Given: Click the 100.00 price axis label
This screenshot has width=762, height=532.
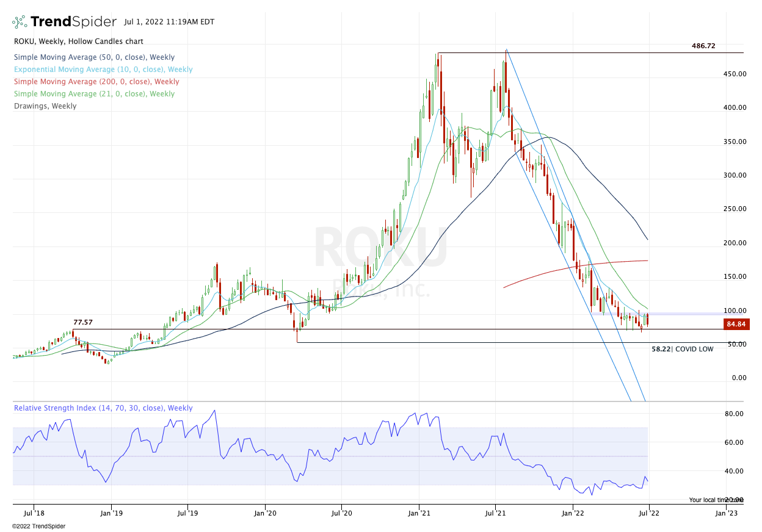Looking at the screenshot, I should [735, 311].
